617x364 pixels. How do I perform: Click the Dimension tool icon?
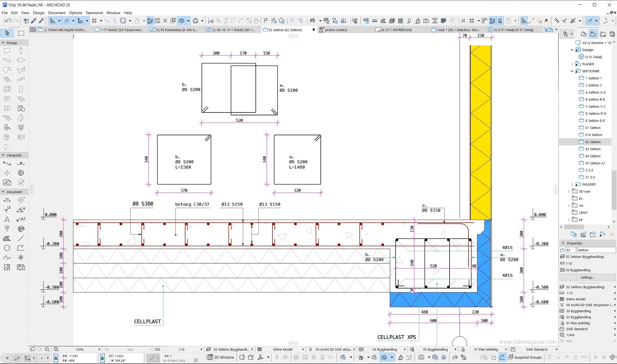click(8, 200)
